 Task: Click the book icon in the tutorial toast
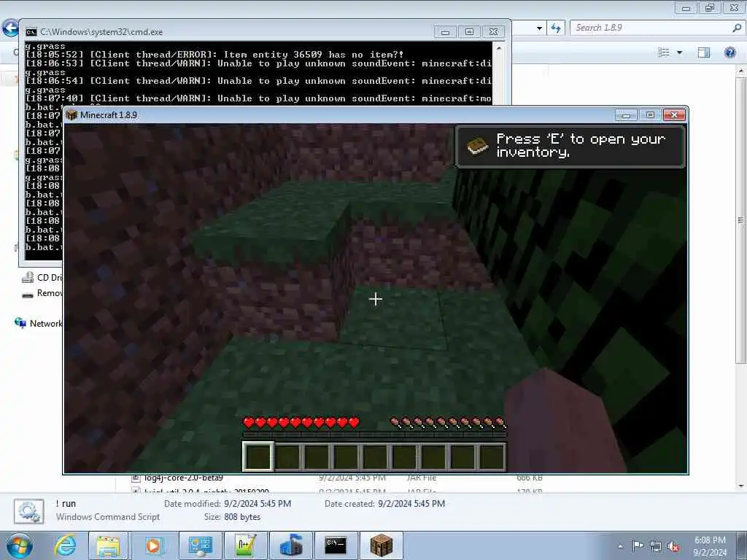coord(477,146)
